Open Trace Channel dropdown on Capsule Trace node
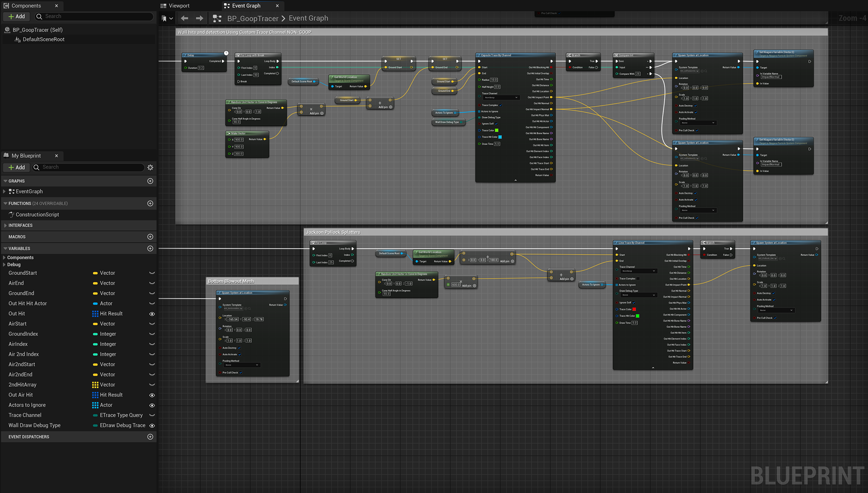 [501, 98]
